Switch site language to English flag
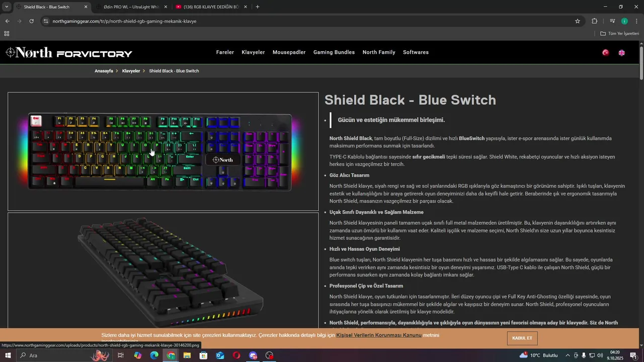 [x=622, y=53]
